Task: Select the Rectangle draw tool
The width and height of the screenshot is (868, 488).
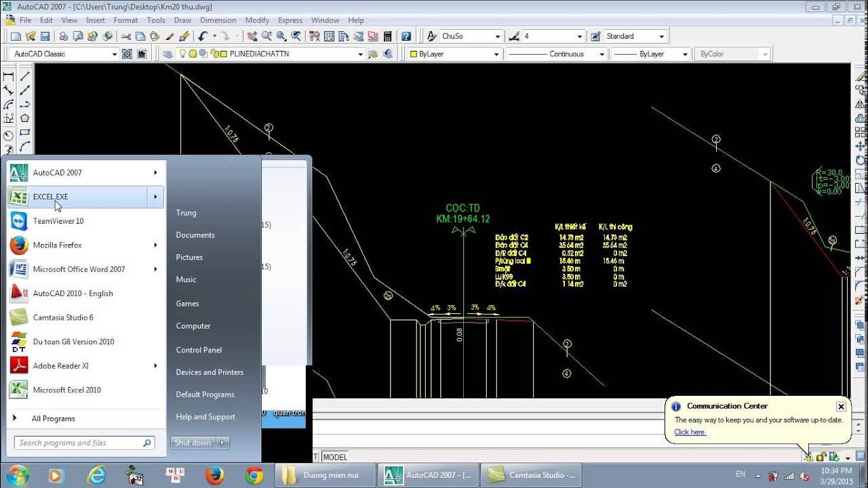Action: (24, 133)
